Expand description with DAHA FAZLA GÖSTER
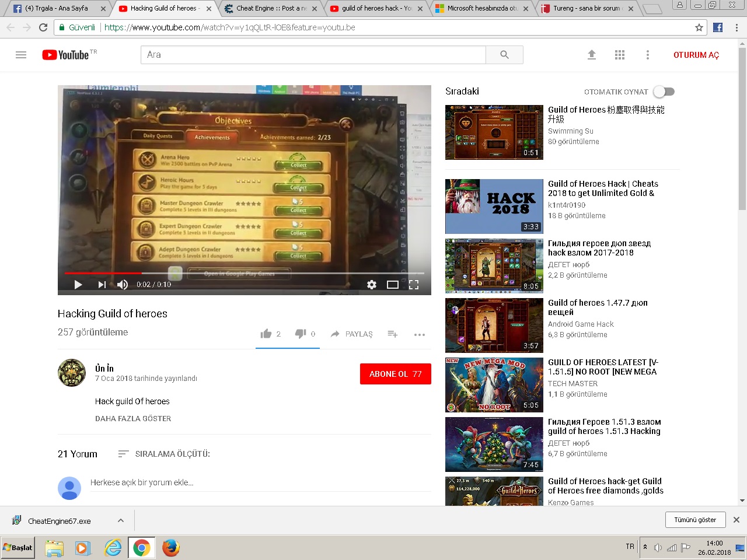Image resolution: width=747 pixels, height=560 pixels. pos(133,419)
